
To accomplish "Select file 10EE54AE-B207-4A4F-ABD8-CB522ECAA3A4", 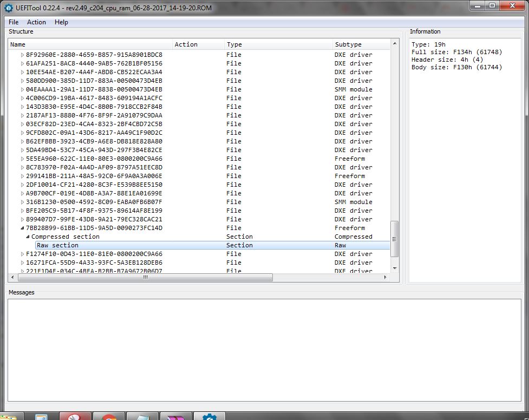I will pos(94,72).
